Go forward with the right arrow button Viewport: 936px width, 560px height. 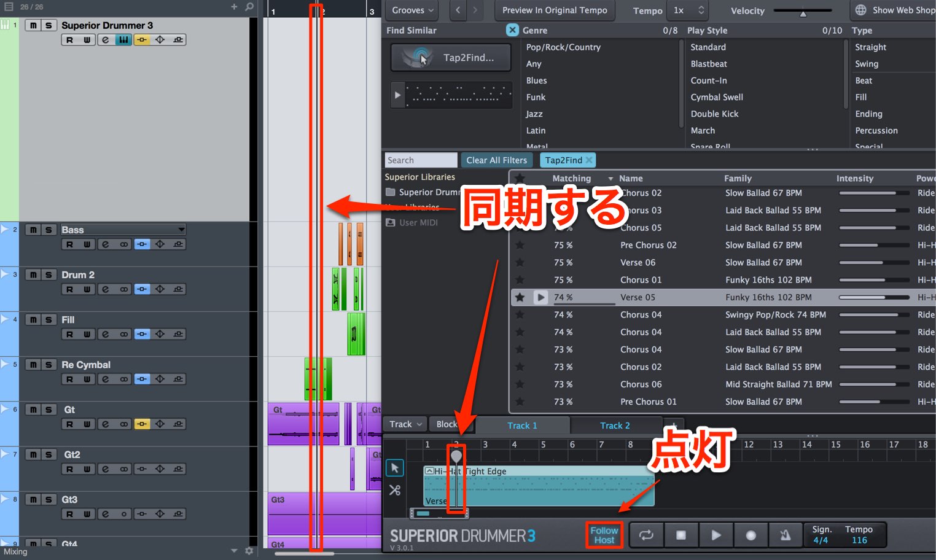coord(475,10)
